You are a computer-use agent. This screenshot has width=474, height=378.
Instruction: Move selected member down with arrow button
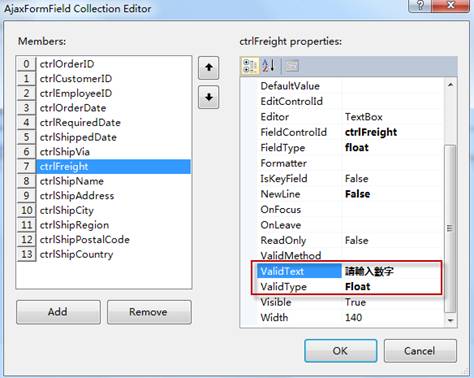209,97
